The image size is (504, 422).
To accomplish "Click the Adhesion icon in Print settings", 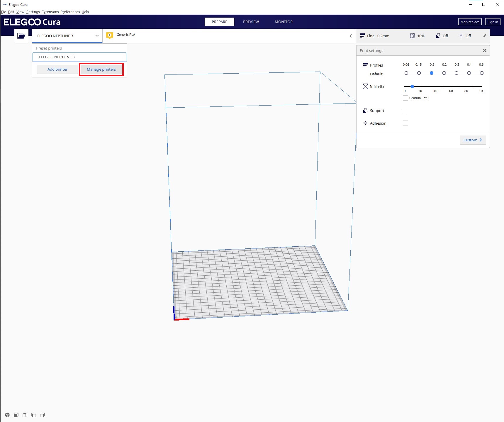I will click(365, 123).
